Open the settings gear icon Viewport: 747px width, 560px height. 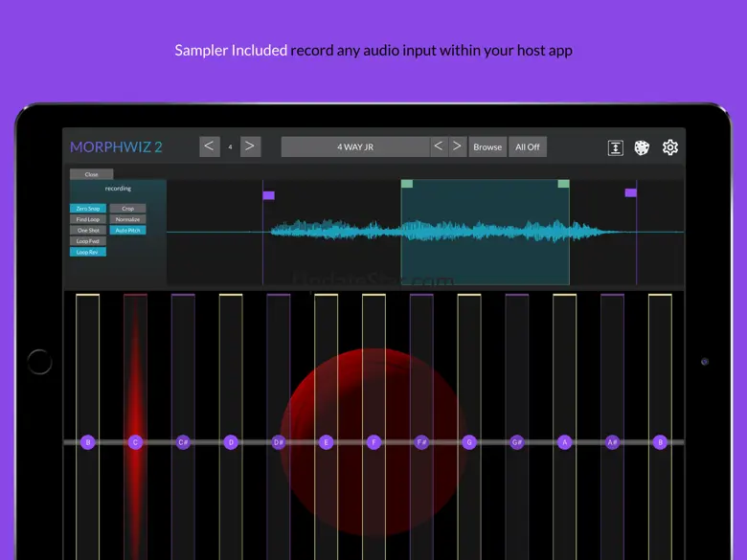670,147
